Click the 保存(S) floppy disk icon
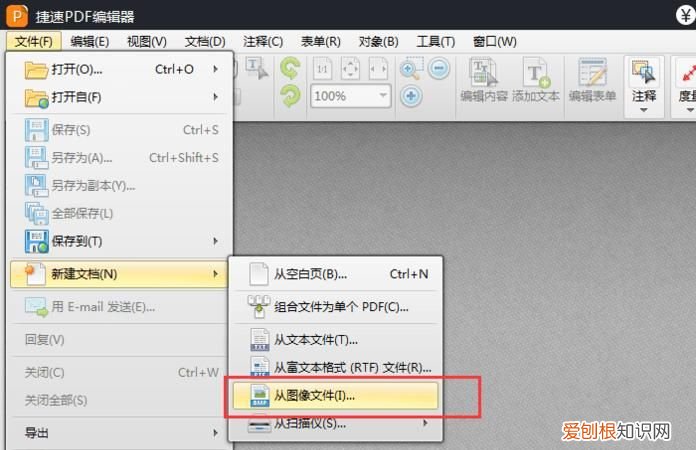The image size is (696, 450). (x=36, y=130)
